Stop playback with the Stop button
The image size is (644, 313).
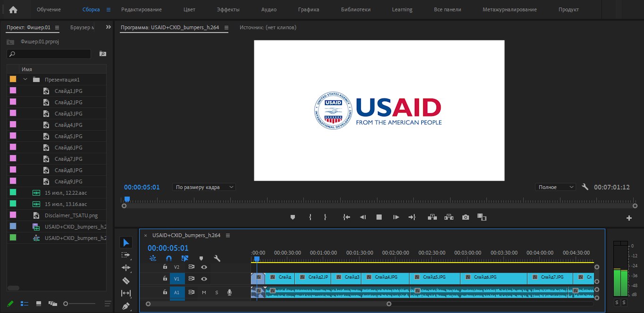[379, 217]
